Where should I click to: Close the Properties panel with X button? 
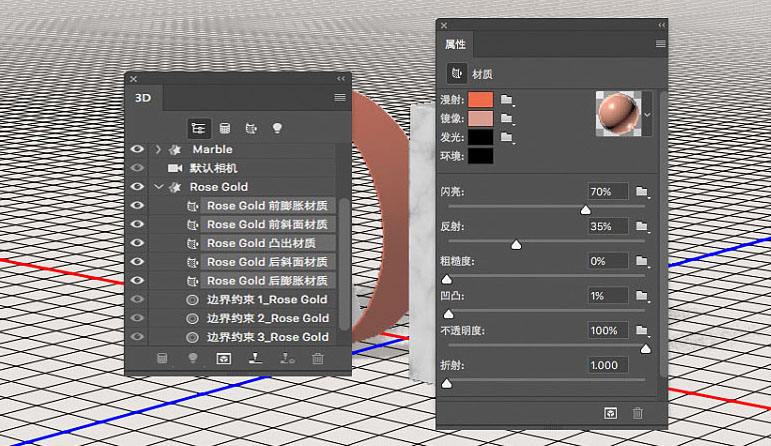[x=444, y=25]
